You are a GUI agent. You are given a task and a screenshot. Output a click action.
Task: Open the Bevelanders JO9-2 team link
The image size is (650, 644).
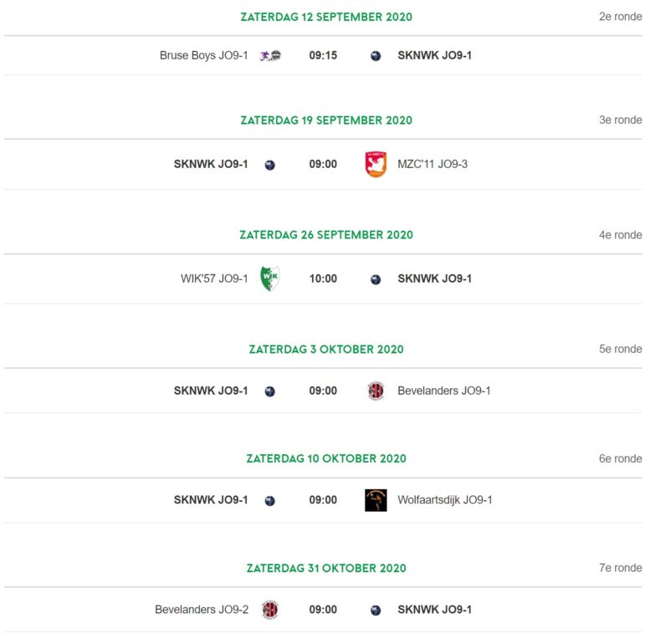pos(202,610)
